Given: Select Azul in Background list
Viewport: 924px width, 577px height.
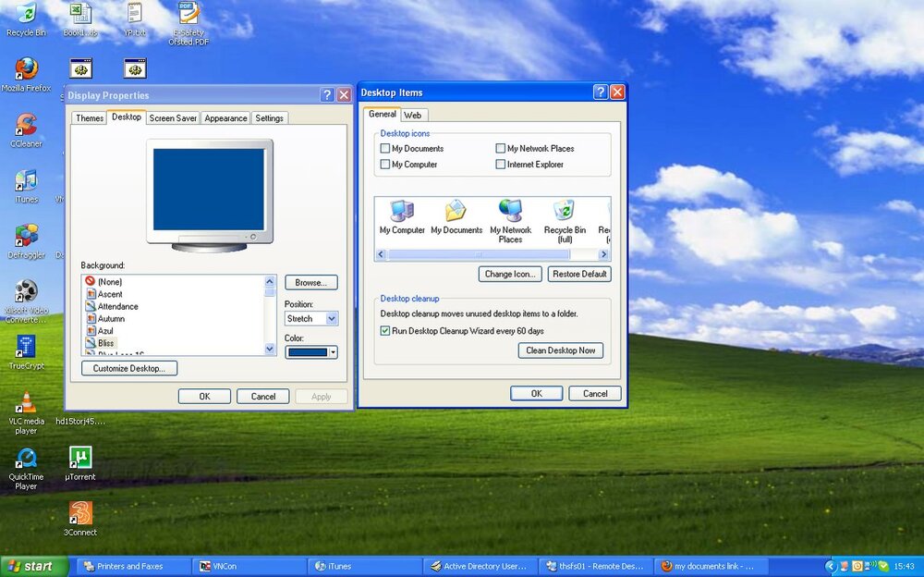Looking at the screenshot, I should click(x=100, y=331).
